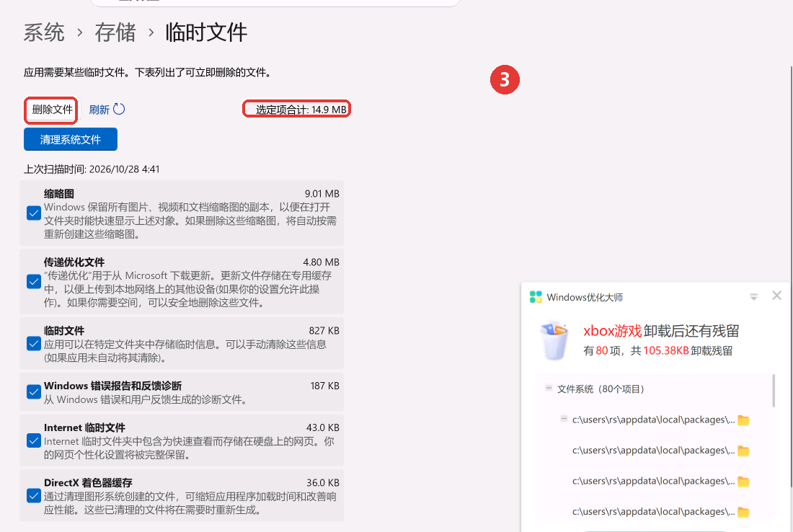Click the 105.38KB residue size text

coord(666,350)
